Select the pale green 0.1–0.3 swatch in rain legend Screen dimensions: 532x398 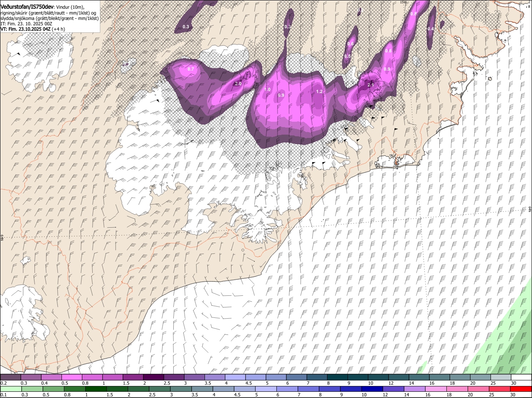click(11, 389)
